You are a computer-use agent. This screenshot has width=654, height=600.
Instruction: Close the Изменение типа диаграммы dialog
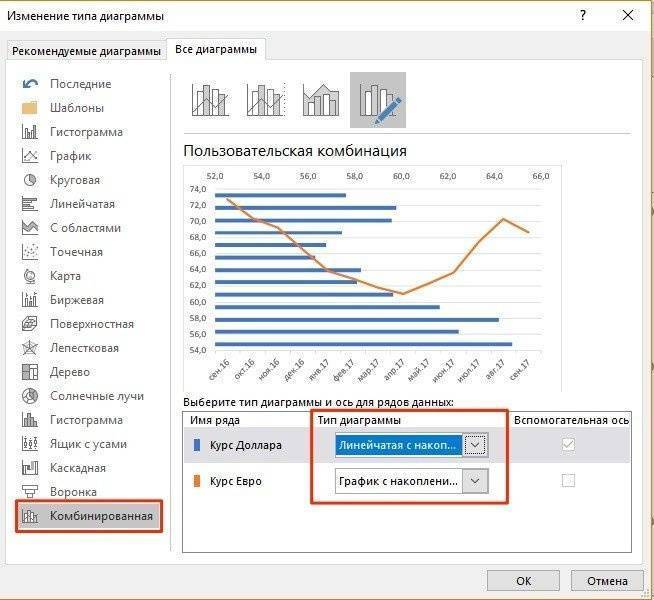click(628, 15)
